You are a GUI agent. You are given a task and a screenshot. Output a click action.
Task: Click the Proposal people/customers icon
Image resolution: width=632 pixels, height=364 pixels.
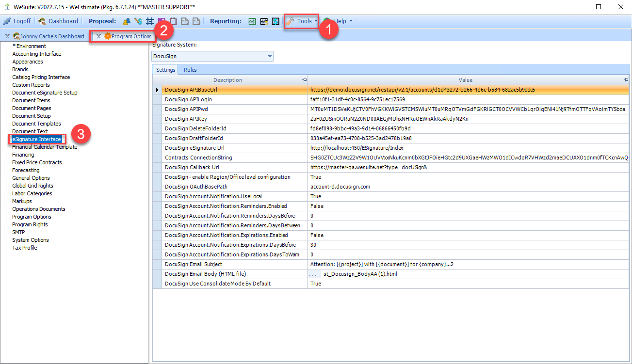pos(127,21)
